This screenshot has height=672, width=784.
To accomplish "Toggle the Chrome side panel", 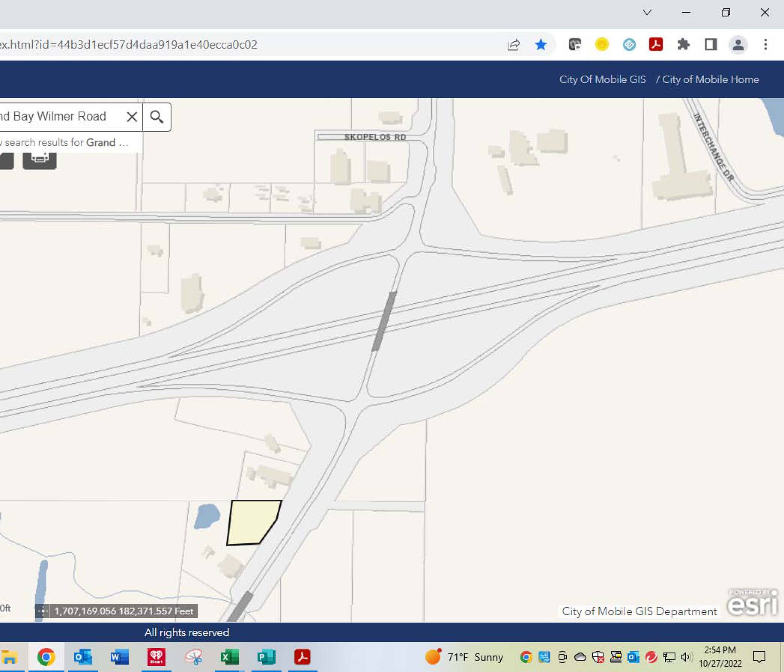I will click(711, 45).
